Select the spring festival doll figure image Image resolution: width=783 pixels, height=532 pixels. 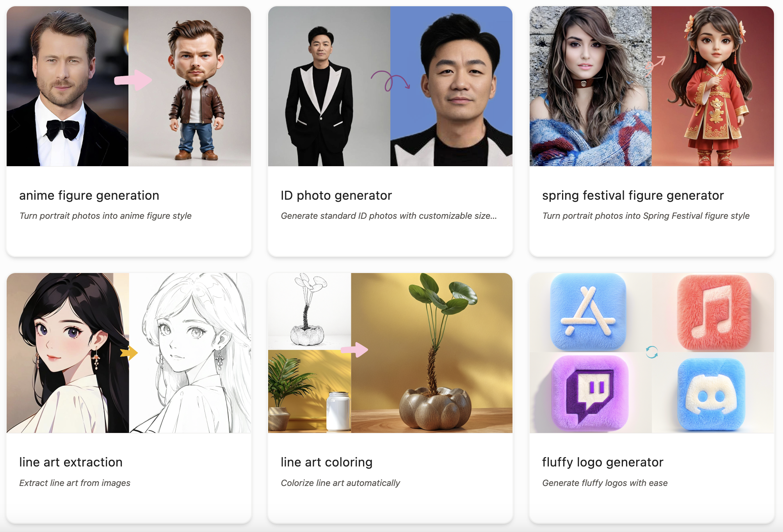point(713,86)
